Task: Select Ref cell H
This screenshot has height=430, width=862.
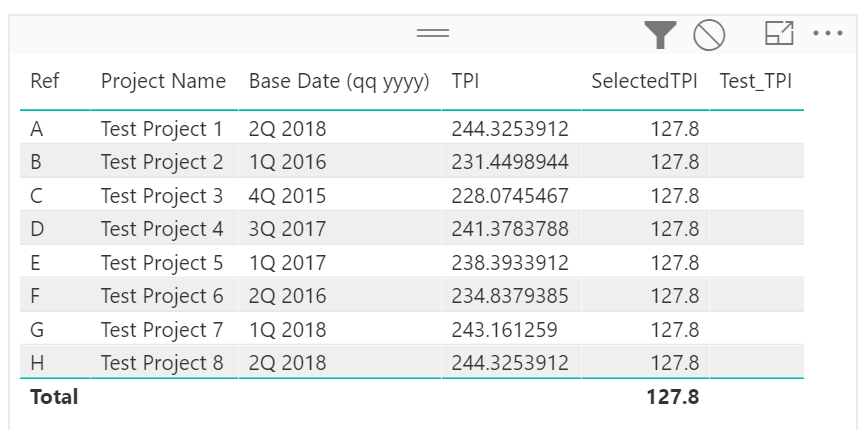Action: [x=37, y=363]
